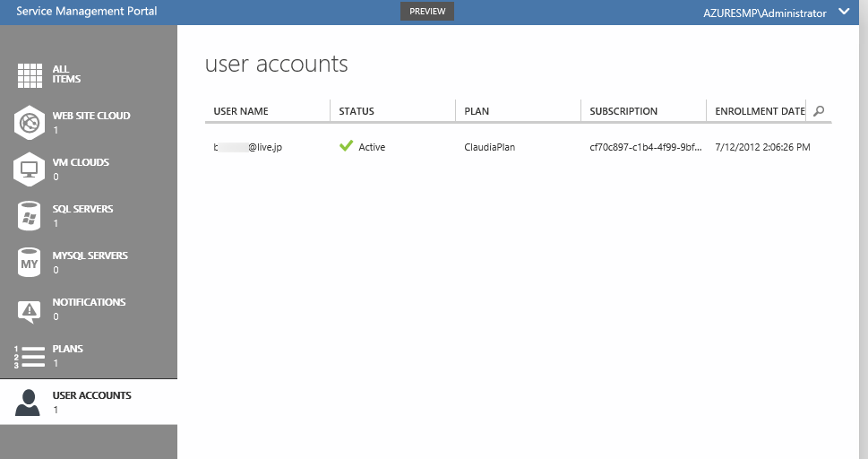The height and width of the screenshot is (459, 868).
Task: Sort by the Status column header
Action: 357,111
